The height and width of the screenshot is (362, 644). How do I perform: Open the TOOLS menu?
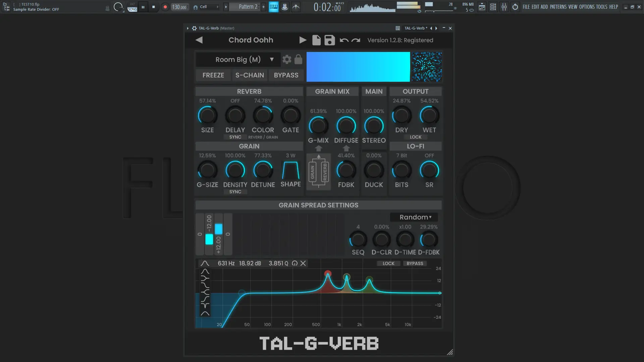coord(601,7)
